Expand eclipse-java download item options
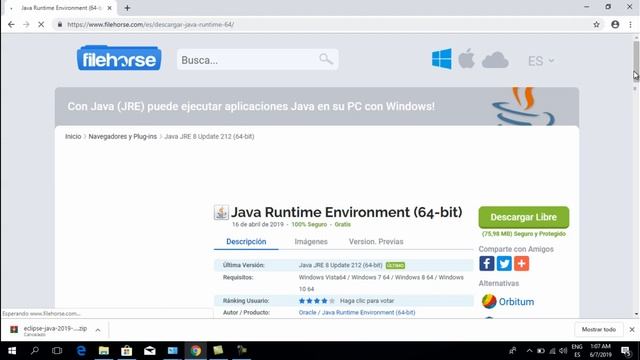640x360 pixels. coord(98,330)
